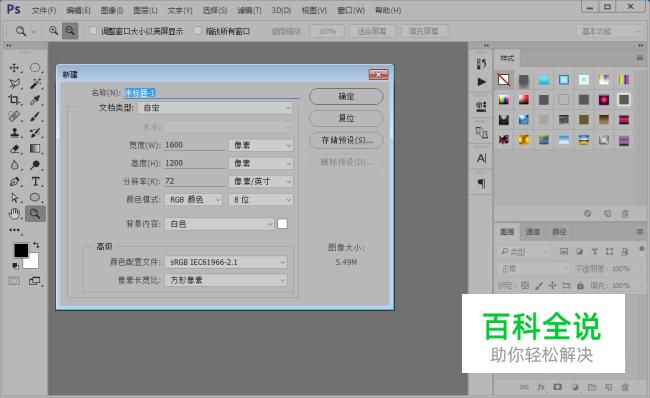Select the Healing Brush tool
The width and height of the screenshot is (650, 398).
tap(15, 116)
